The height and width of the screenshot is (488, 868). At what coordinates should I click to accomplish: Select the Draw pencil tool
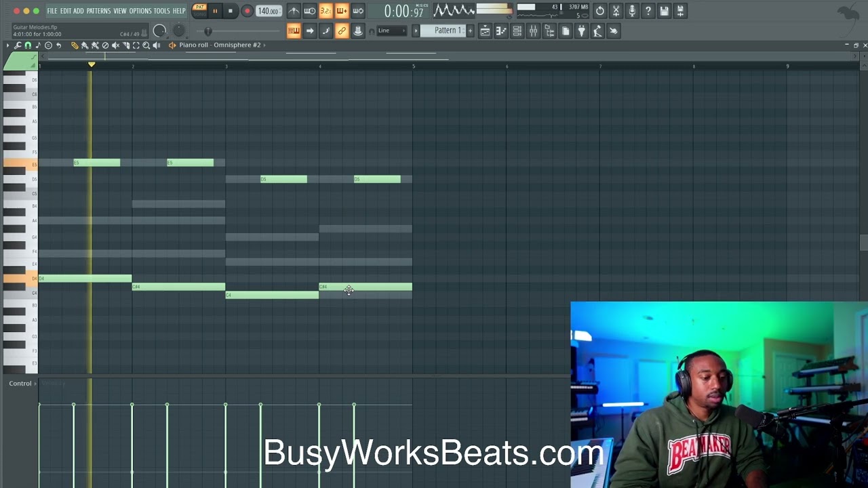[x=75, y=45]
